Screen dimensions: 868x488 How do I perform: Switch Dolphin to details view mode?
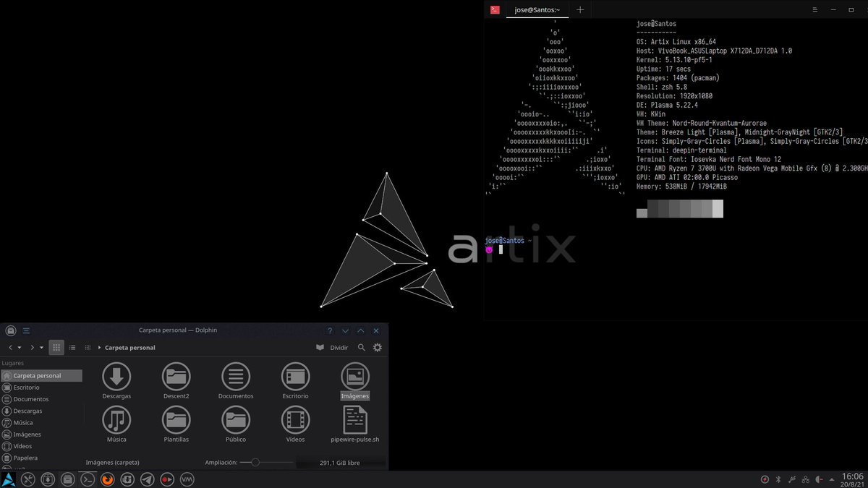pyautogui.click(x=72, y=347)
